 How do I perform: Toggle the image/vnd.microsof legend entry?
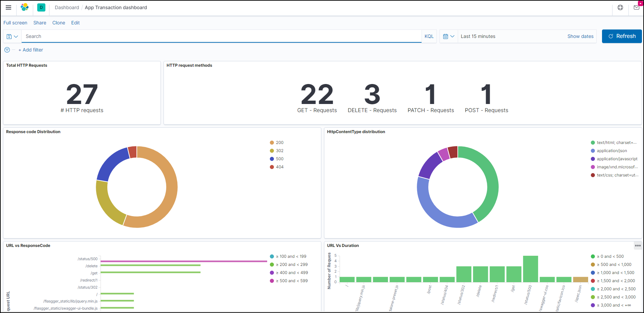(x=614, y=167)
